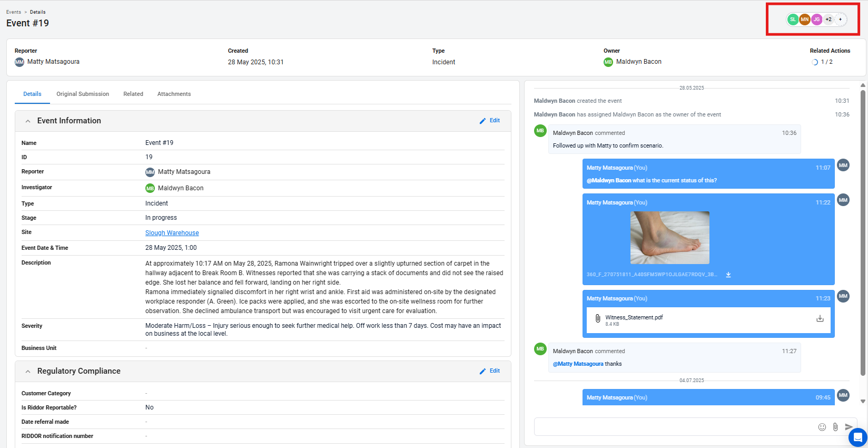Open the Attachments tab
The height and width of the screenshot is (448, 868).
pos(174,94)
